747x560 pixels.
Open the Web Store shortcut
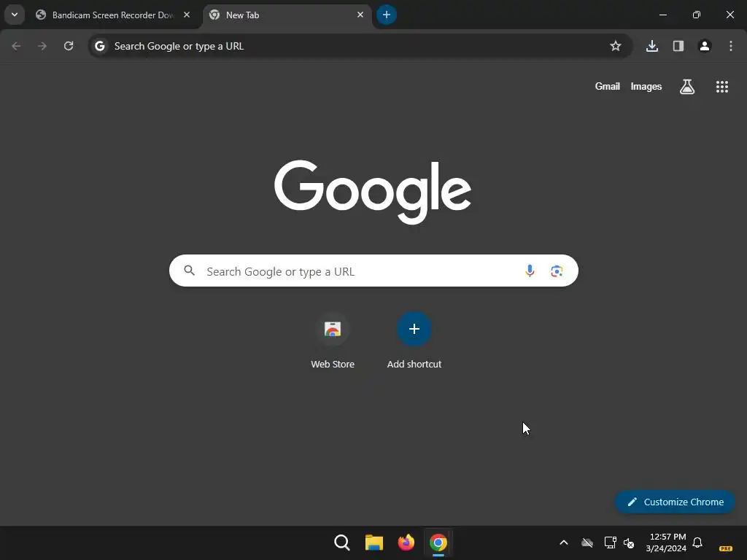[x=333, y=341]
